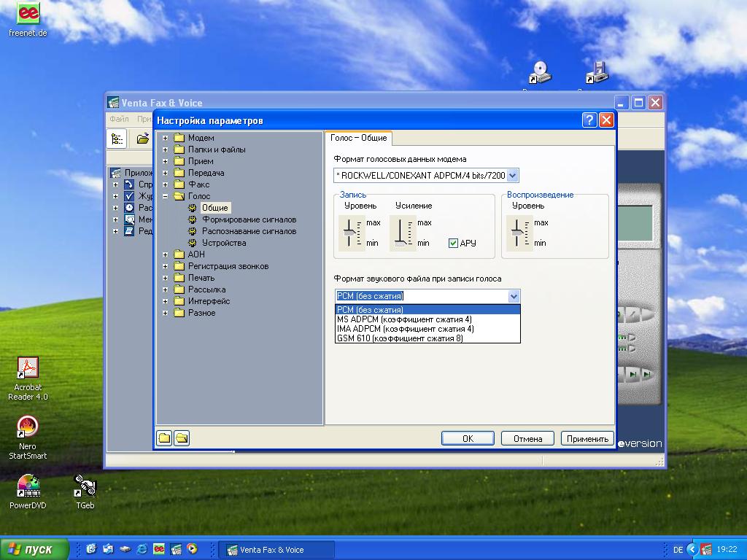Click the gear icon beside Формирование сигналов
747x560 pixels.
[193, 219]
